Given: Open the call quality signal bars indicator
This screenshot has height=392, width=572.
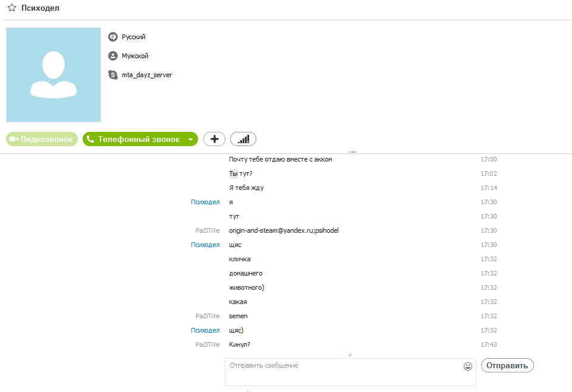Looking at the screenshot, I should click(243, 139).
